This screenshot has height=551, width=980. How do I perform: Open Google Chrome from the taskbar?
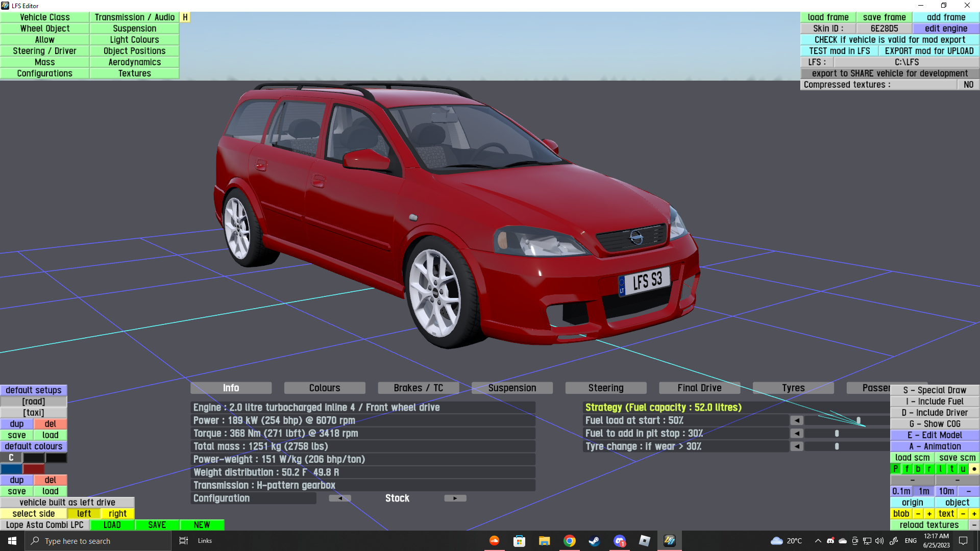pos(569,541)
